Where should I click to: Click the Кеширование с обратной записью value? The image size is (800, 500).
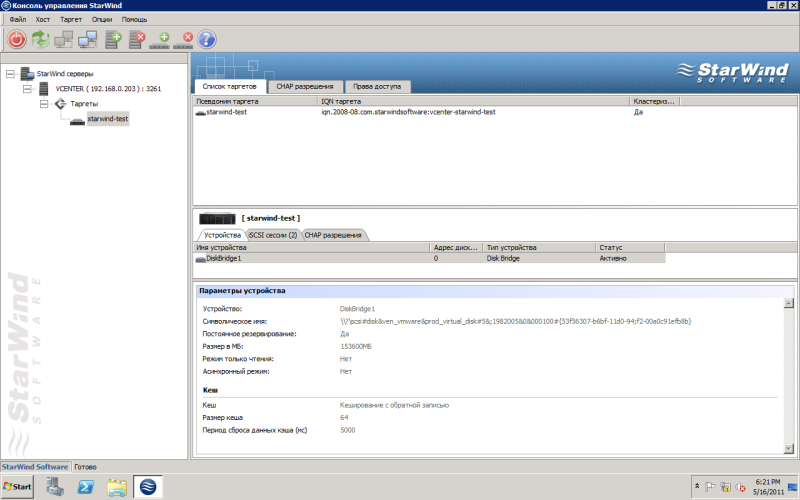tap(394, 405)
